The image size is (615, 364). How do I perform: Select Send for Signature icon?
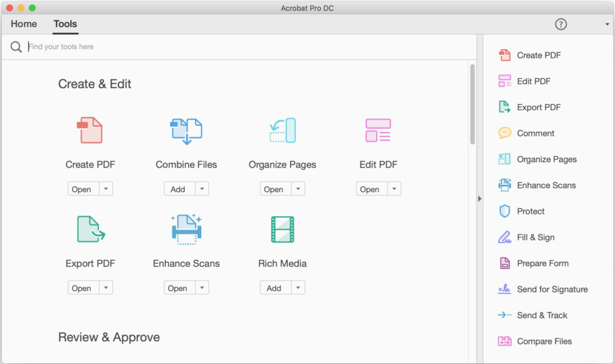click(x=504, y=289)
